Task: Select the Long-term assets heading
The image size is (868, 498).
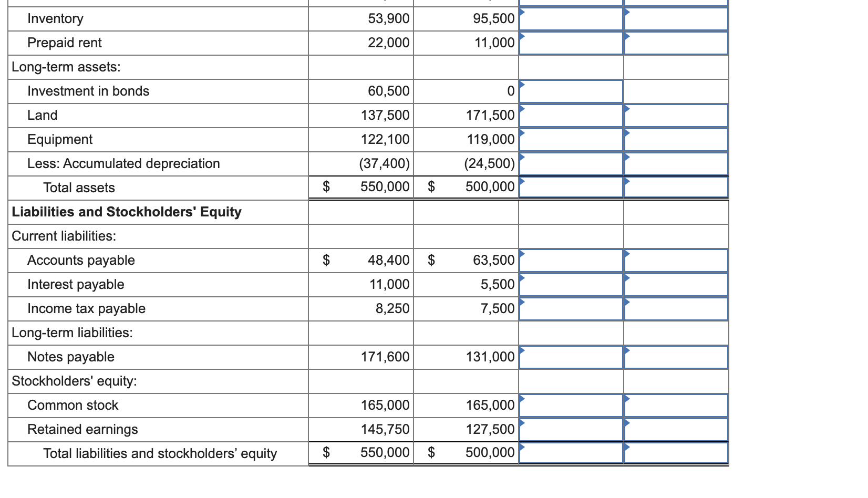Action: click(66, 67)
